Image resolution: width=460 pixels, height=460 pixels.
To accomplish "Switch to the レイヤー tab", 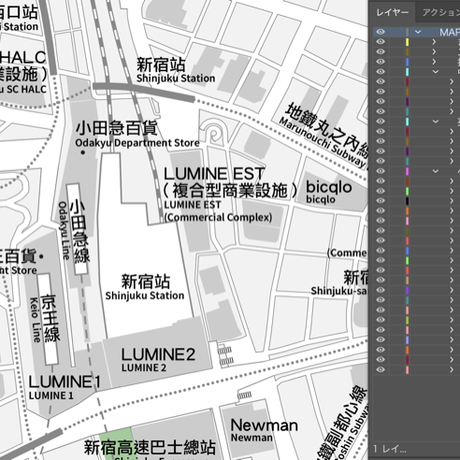I will click(x=392, y=12).
